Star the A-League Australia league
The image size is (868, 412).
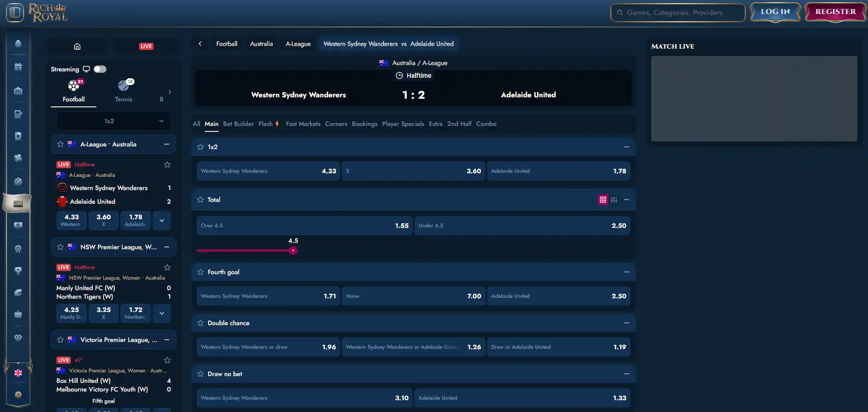tap(60, 144)
